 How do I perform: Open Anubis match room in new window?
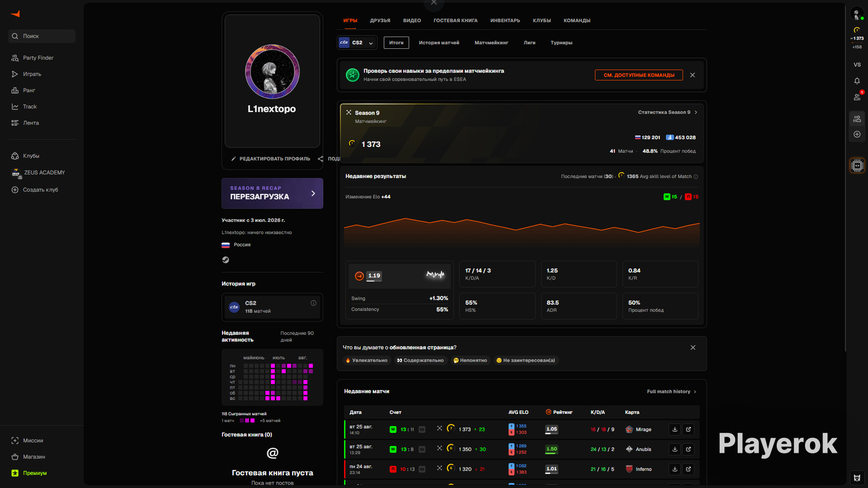click(688, 449)
